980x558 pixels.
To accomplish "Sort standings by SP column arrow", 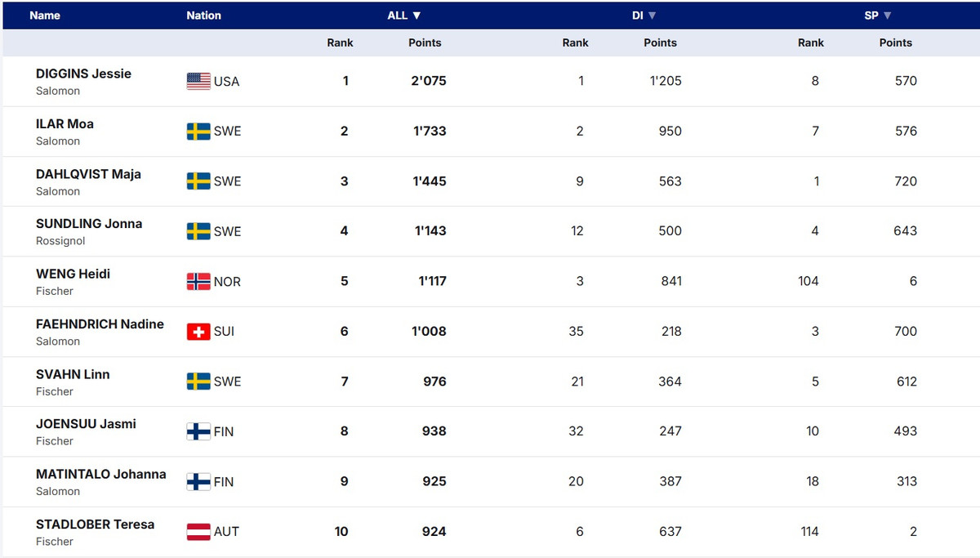I will [888, 16].
